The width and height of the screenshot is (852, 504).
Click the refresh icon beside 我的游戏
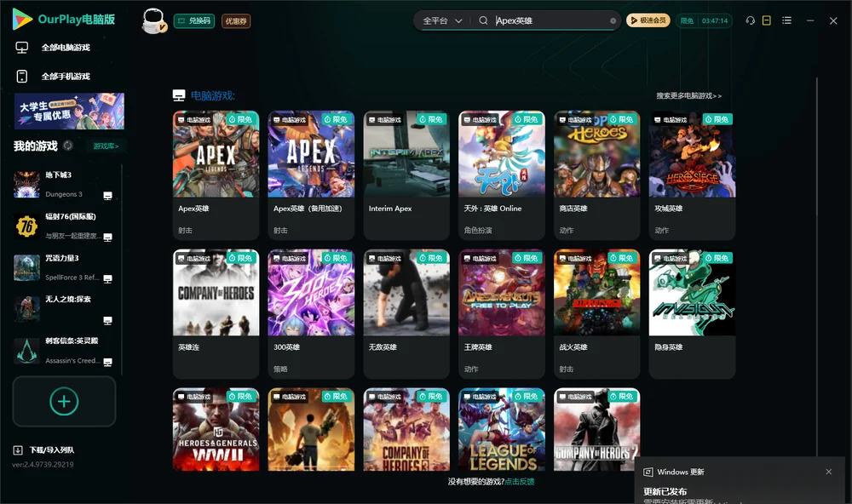pos(68,146)
